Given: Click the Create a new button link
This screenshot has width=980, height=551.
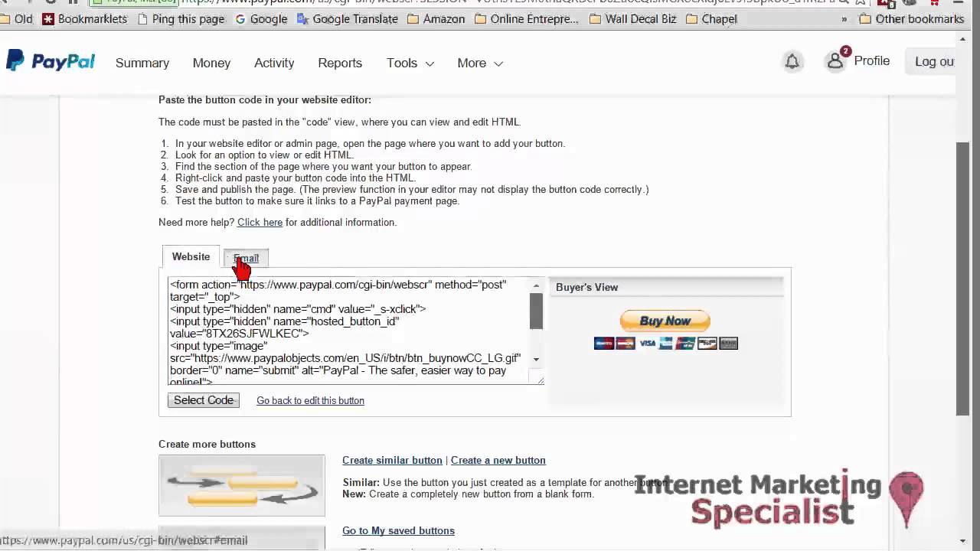Looking at the screenshot, I should click(x=498, y=460).
